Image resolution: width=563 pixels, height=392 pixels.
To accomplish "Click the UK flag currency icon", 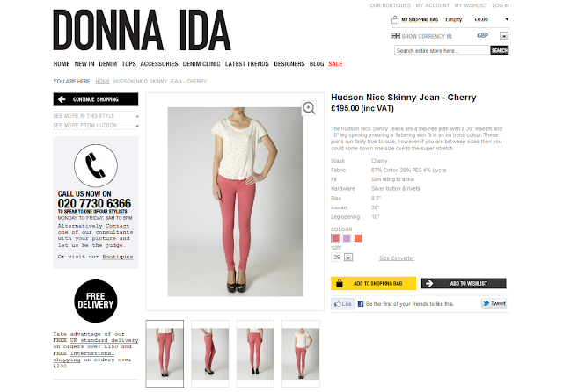I will click(395, 36).
